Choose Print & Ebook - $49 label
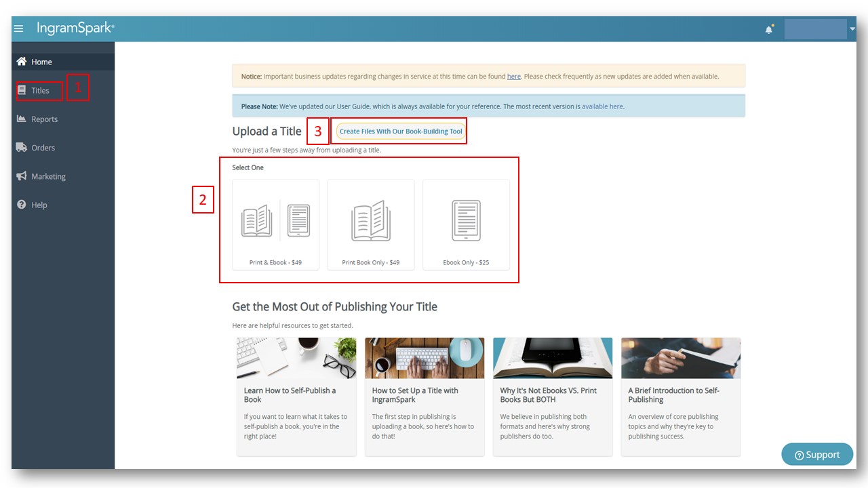The image size is (868, 488). click(275, 262)
